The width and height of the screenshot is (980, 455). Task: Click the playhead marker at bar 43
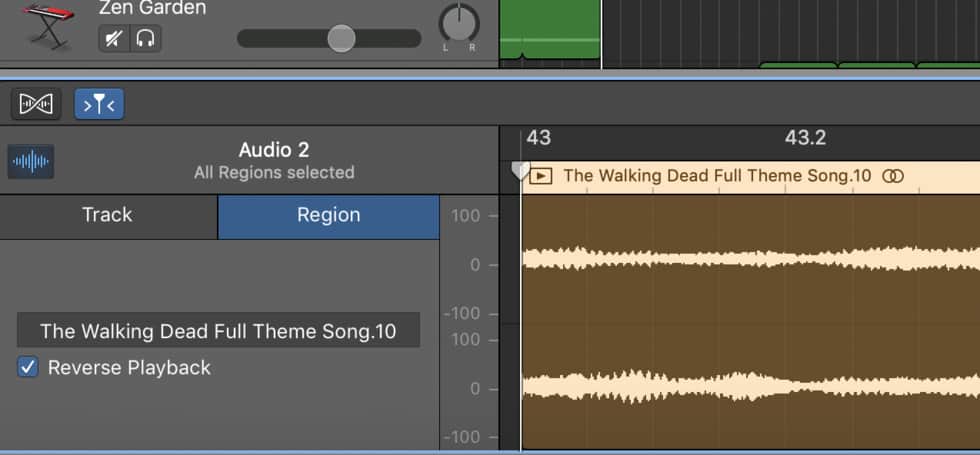(x=520, y=171)
